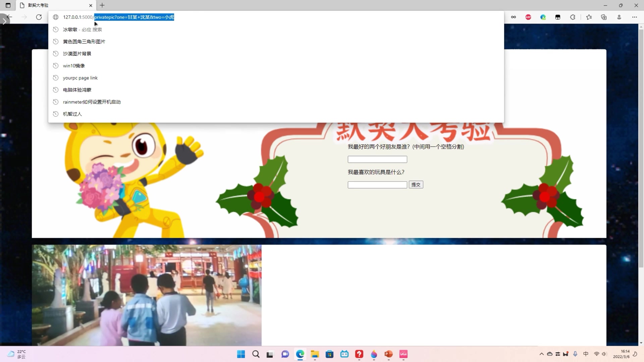644x362 pixels.
Task: Click the microphone tray icon
Action: [x=575, y=354]
